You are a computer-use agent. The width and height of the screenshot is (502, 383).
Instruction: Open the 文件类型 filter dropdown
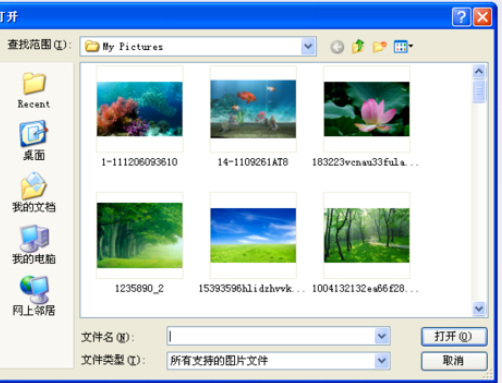[382, 361]
